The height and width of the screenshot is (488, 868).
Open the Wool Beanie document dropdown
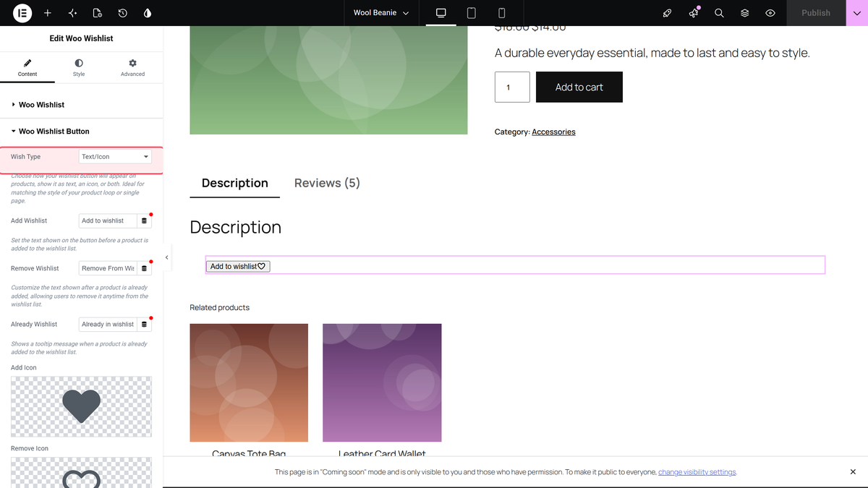(x=381, y=13)
